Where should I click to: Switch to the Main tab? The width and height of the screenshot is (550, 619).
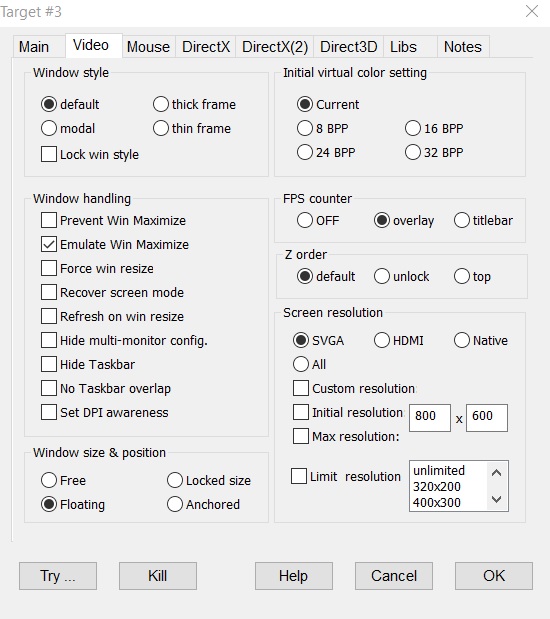tap(39, 47)
